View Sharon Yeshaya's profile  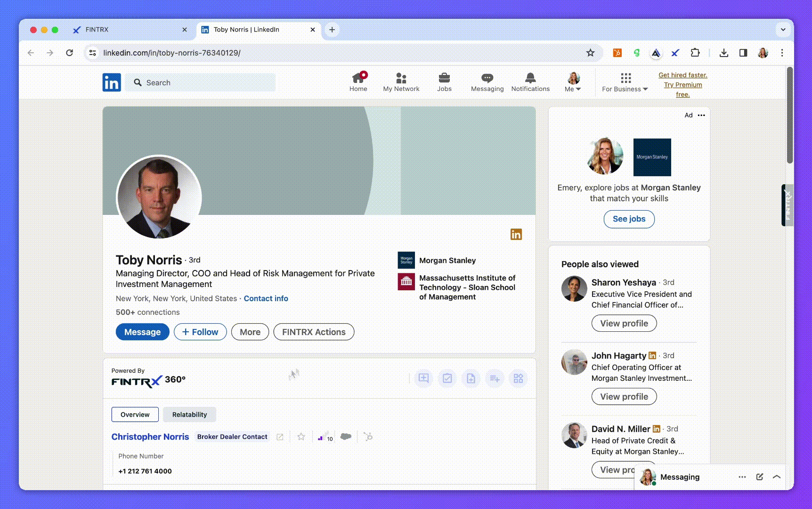click(624, 323)
